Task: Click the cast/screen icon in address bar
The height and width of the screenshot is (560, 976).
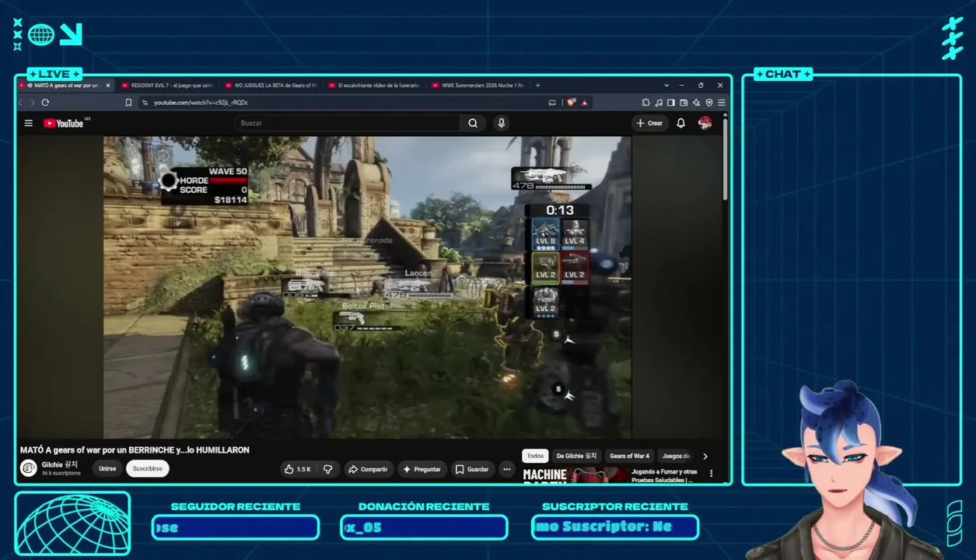Action: click(552, 103)
